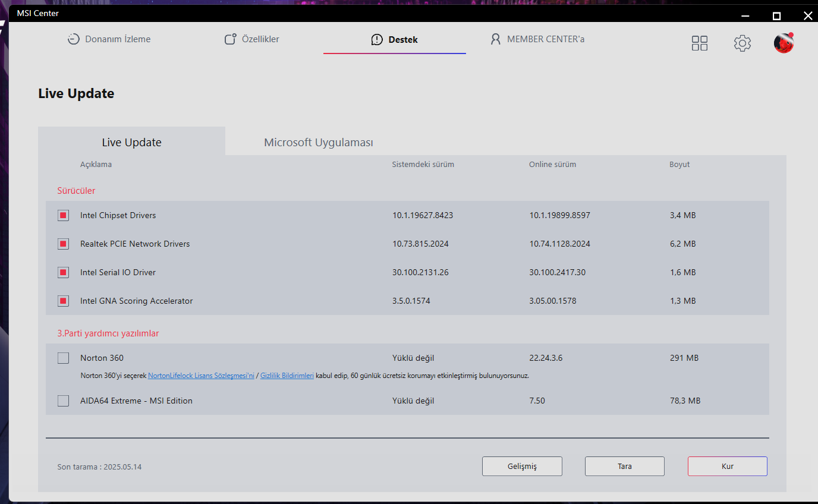Click the Live Update page title

pos(76,93)
